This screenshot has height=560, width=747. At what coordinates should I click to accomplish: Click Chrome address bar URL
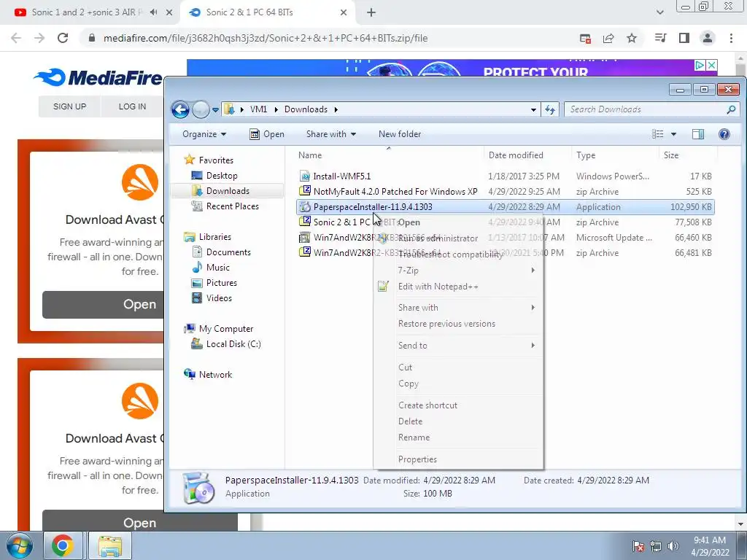click(x=266, y=38)
